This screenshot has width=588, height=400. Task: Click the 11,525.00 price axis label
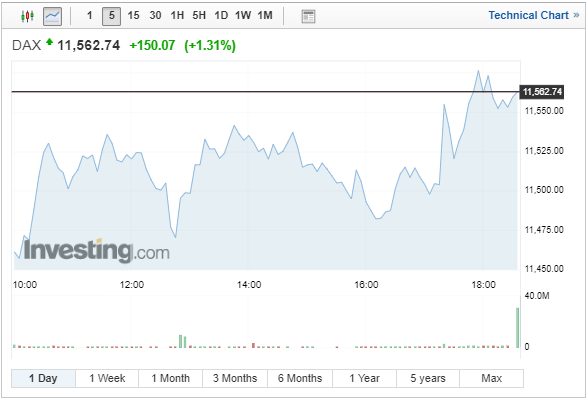pyautogui.click(x=544, y=151)
